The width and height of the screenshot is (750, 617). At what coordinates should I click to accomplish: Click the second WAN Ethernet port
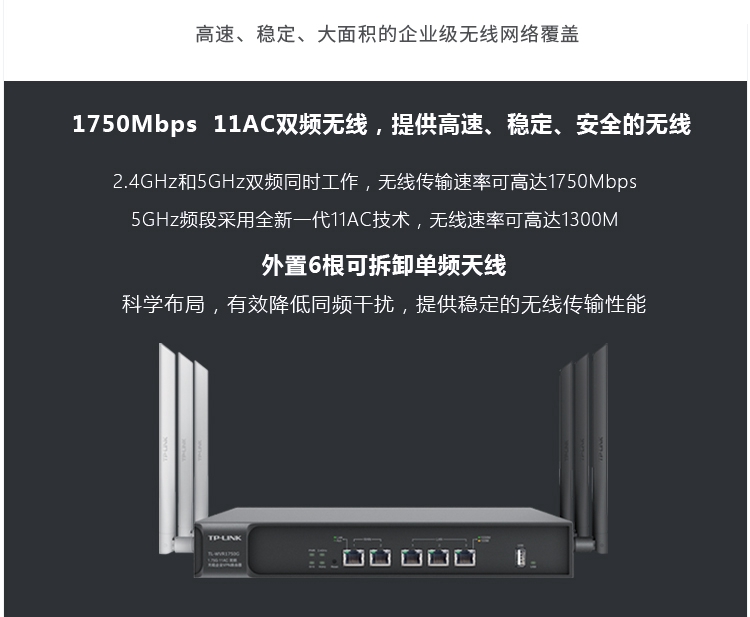[x=380, y=557]
